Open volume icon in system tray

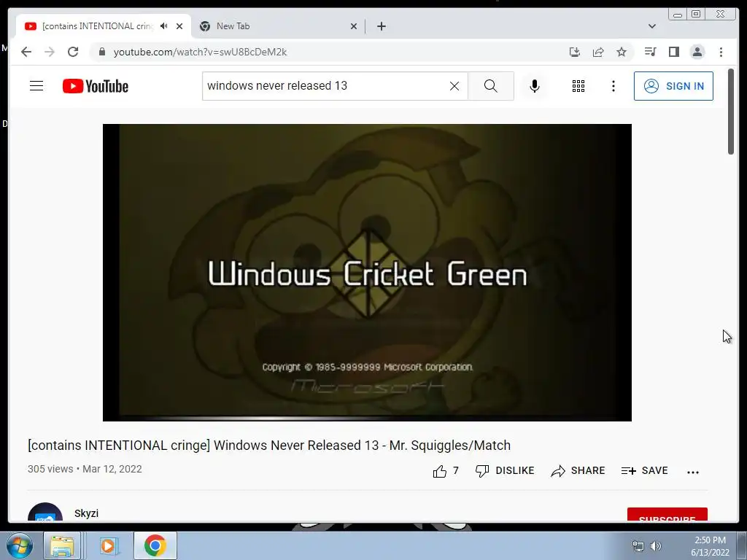pos(656,546)
